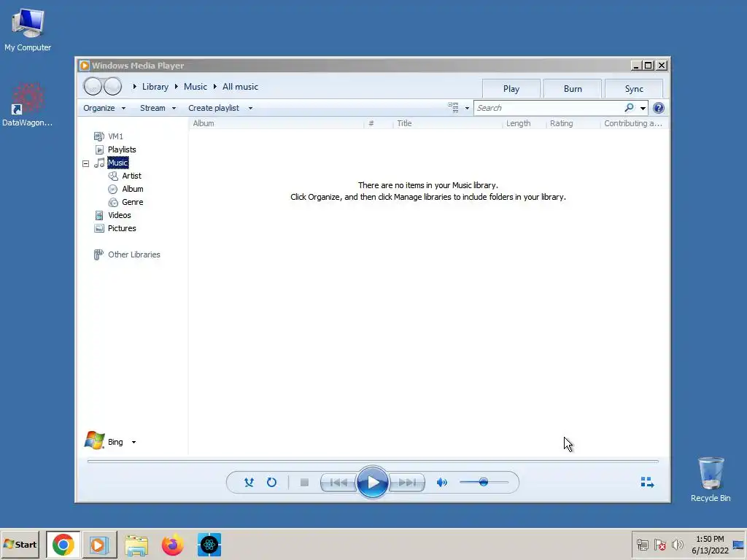This screenshot has height=560, width=747.
Task: Click the system tray speaker icon
Action: click(x=676, y=544)
